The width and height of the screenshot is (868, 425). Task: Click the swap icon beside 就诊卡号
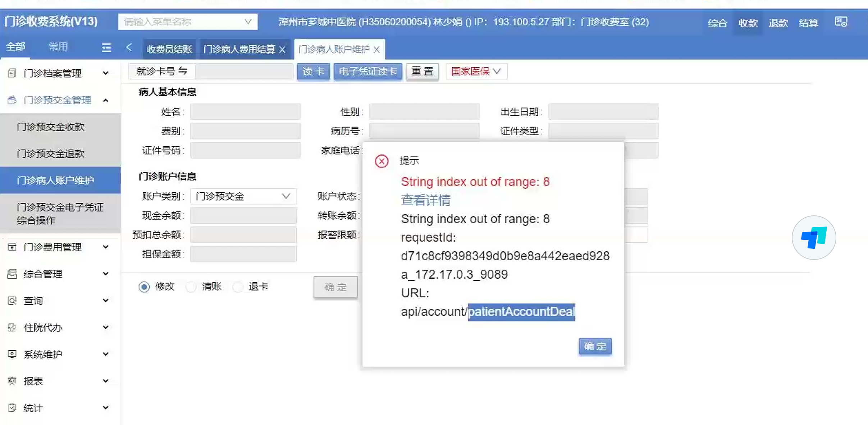(x=183, y=71)
